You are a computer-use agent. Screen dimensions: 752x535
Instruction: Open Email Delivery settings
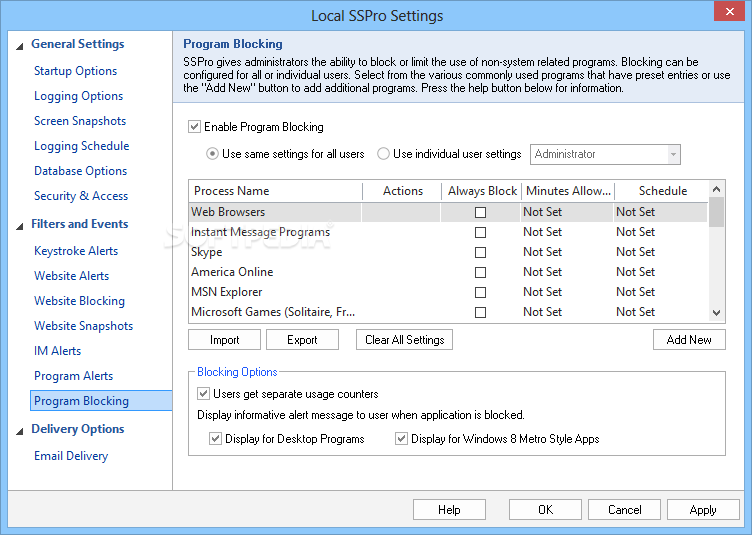click(71, 456)
